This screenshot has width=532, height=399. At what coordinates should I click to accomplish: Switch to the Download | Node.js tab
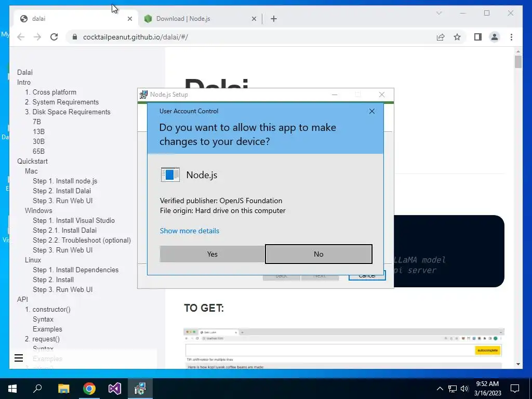(x=200, y=19)
